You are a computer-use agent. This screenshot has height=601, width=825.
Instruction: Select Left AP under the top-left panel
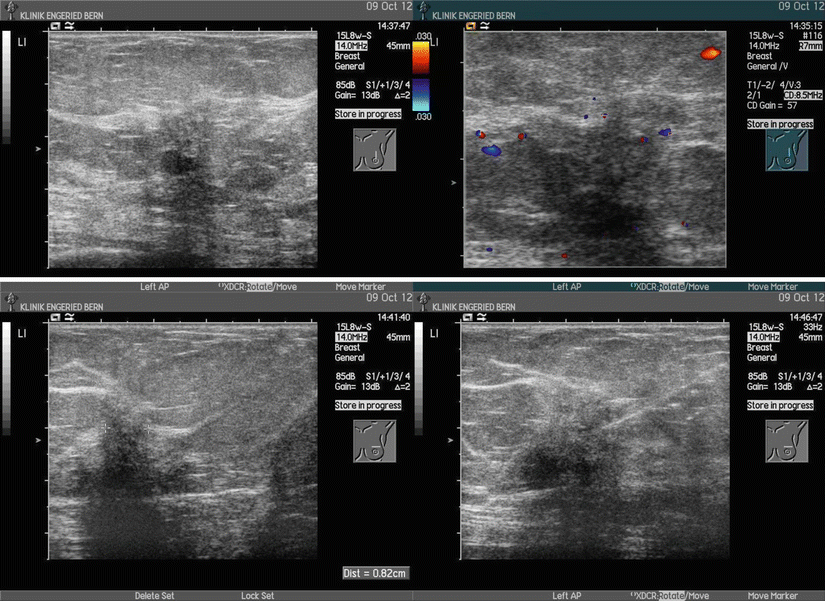(154, 287)
